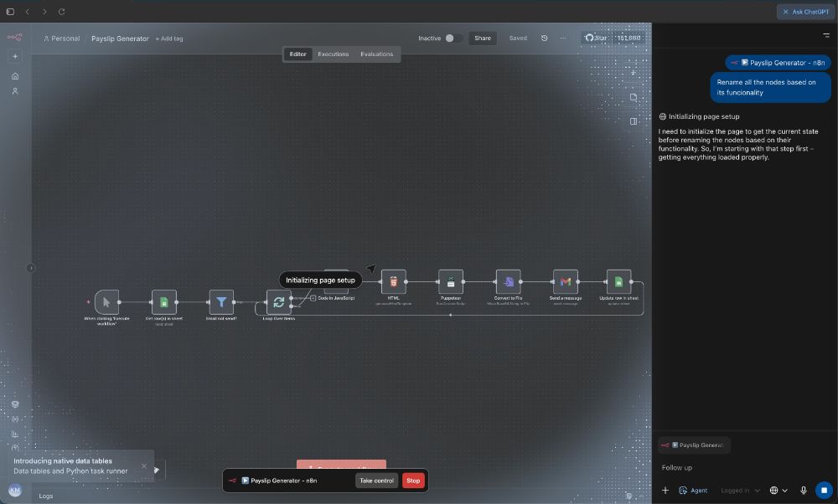
Task: Select the Update row in sheet node
Action: coord(618,281)
